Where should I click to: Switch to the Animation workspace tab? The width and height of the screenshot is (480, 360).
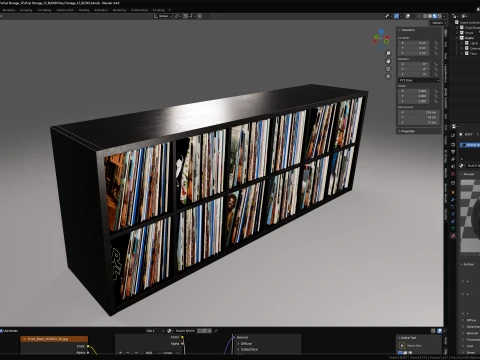[101, 10]
